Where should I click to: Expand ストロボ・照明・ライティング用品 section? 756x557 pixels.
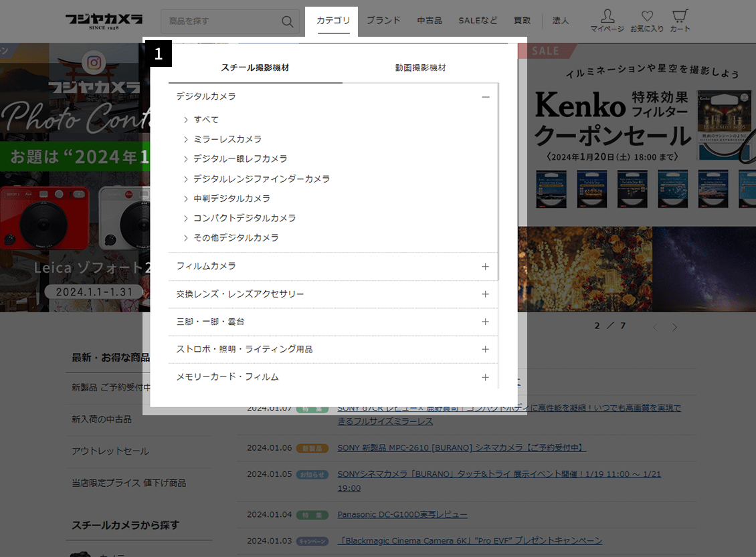click(486, 349)
